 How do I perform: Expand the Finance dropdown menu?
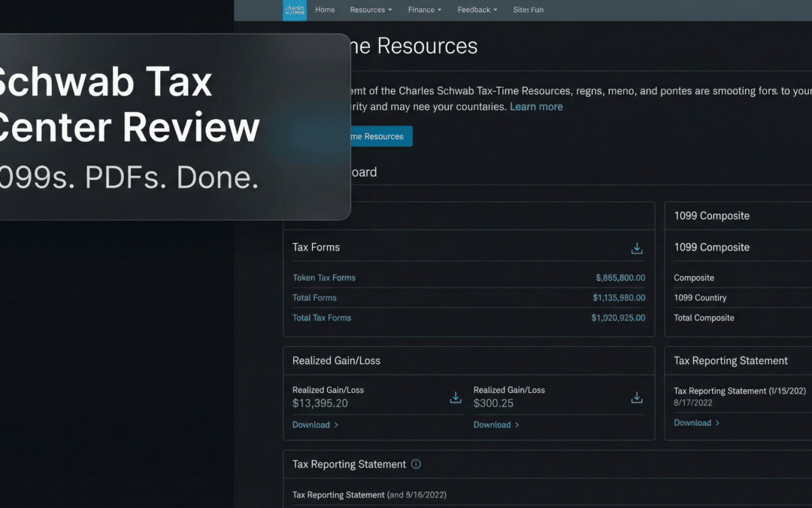click(x=425, y=10)
